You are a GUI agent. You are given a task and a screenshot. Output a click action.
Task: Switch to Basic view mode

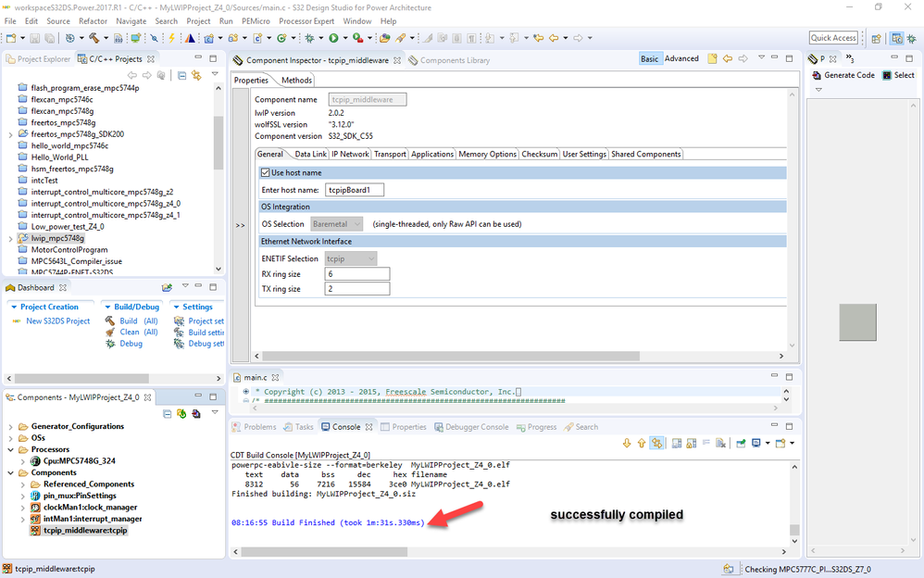click(x=649, y=59)
